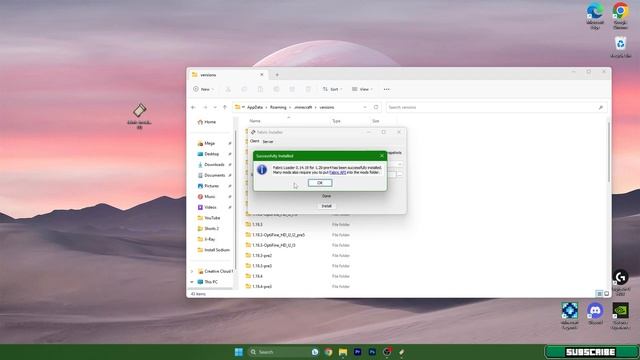Switch to the Server tab in Fabric Installer
Screen dimensions: 640x360
tap(268, 142)
